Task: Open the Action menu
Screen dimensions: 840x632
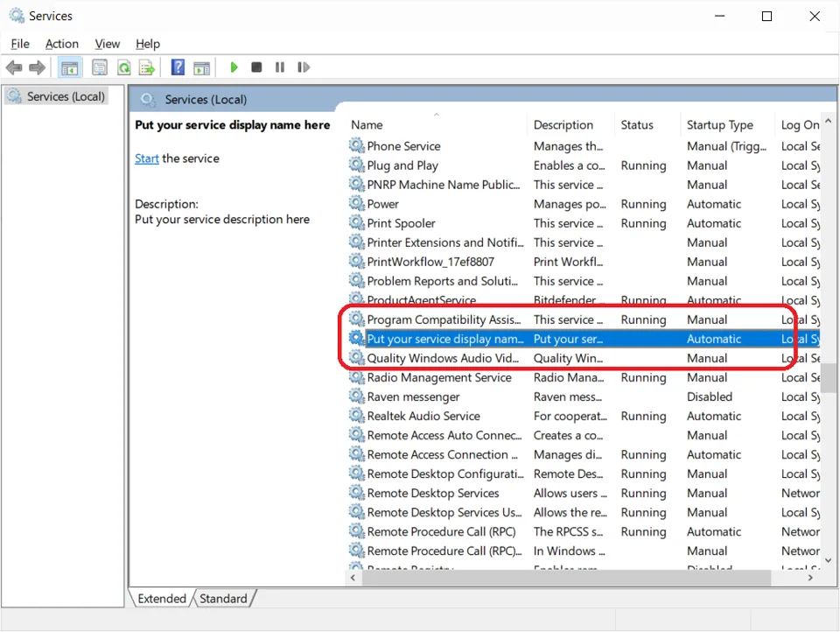Action: (62, 44)
